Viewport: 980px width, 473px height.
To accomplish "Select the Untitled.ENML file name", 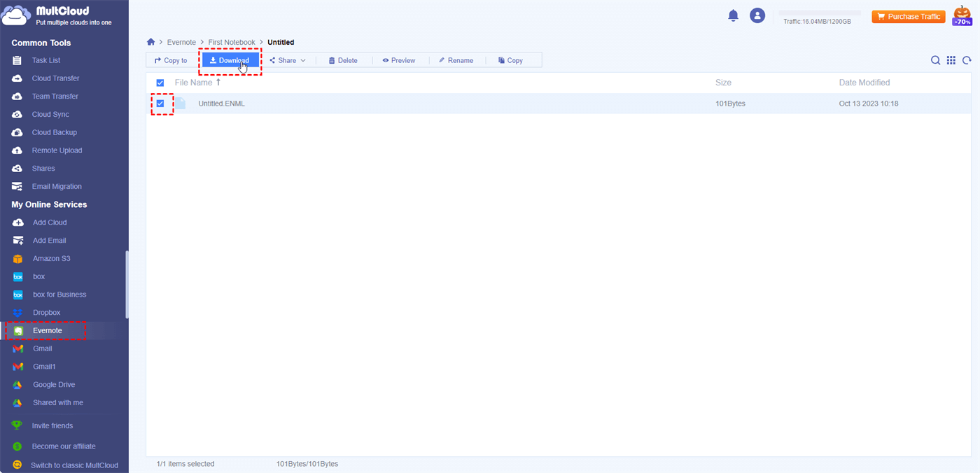I will pos(221,104).
